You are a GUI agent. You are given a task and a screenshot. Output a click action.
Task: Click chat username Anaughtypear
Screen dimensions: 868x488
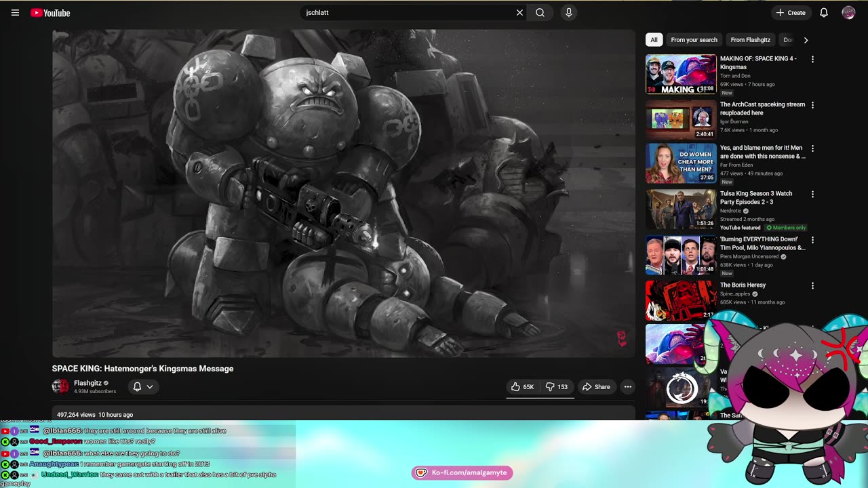click(x=54, y=464)
